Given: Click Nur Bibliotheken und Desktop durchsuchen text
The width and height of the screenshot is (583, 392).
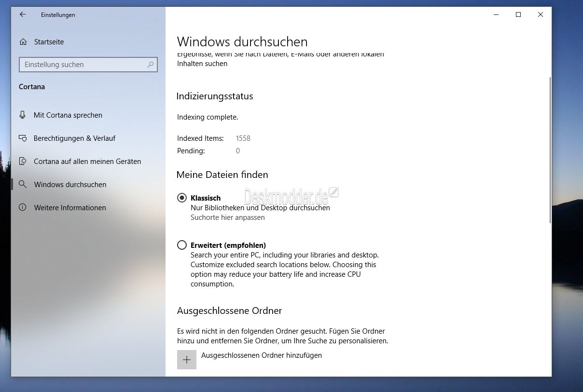Looking at the screenshot, I should 261,208.
